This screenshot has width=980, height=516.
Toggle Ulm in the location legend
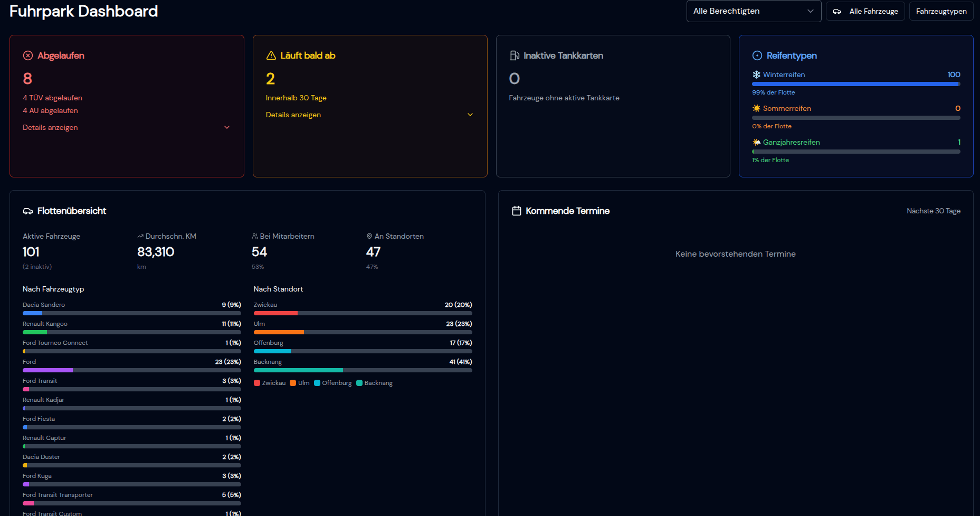pyautogui.click(x=300, y=383)
